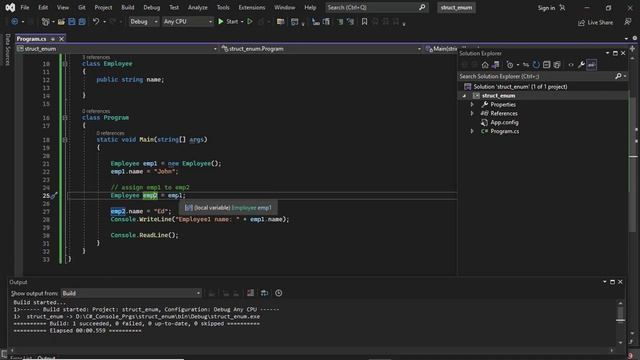This screenshot has width=640, height=360.
Task: Click the Properties wrench icon in Solution Explorer toolbar
Action: (x=581, y=65)
